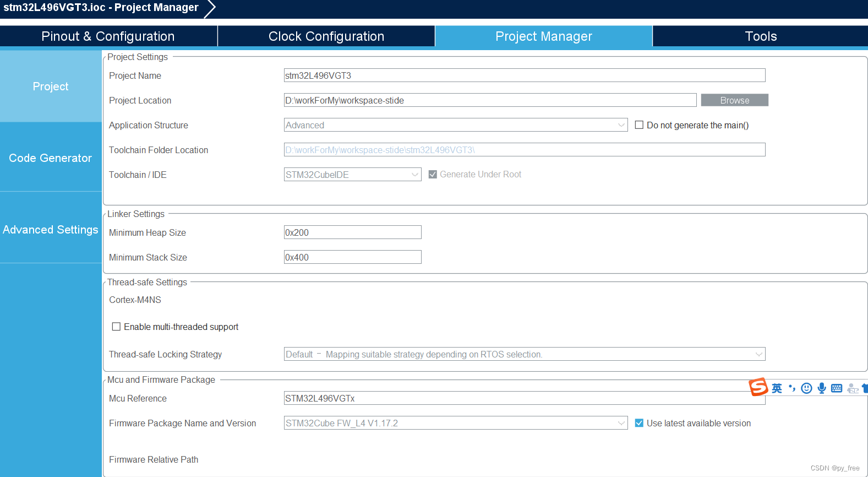Click the stm32L496VGT3.ioc - Project Manager breadcrumb

pyautogui.click(x=101, y=8)
